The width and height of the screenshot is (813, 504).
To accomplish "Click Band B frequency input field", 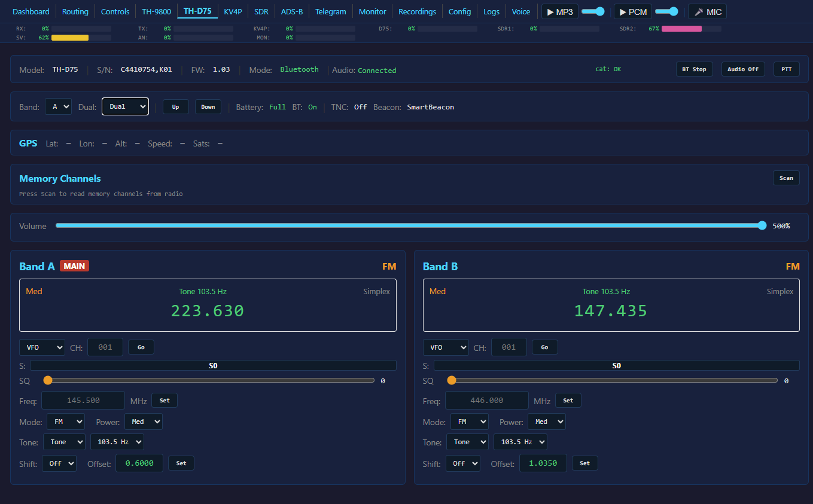I will [487, 401].
